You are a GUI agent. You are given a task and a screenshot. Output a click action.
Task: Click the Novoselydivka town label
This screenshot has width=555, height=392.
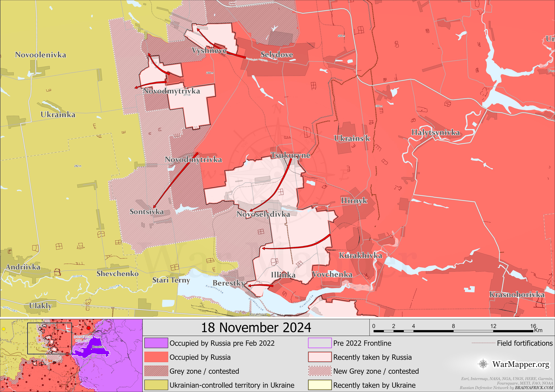pos(263,214)
